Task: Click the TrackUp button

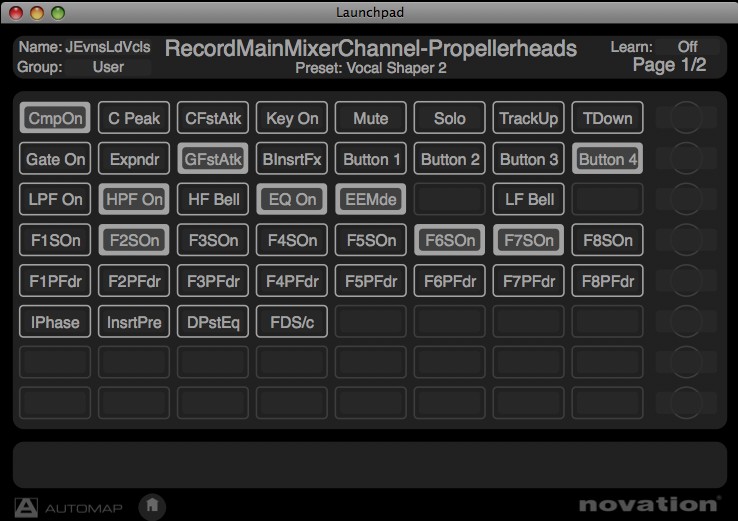Action: pyautogui.click(x=529, y=118)
